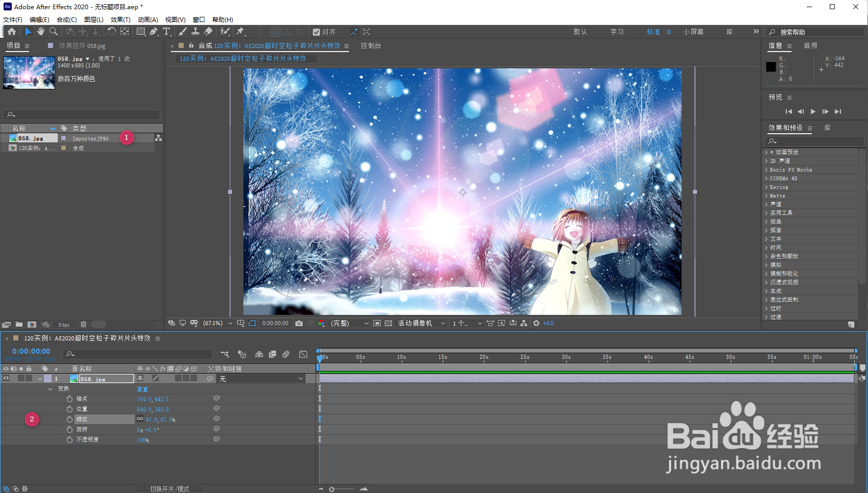Toggle region of interest icon in viewer
The height and width of the screenshot is (493, 868).
(377, 323)
